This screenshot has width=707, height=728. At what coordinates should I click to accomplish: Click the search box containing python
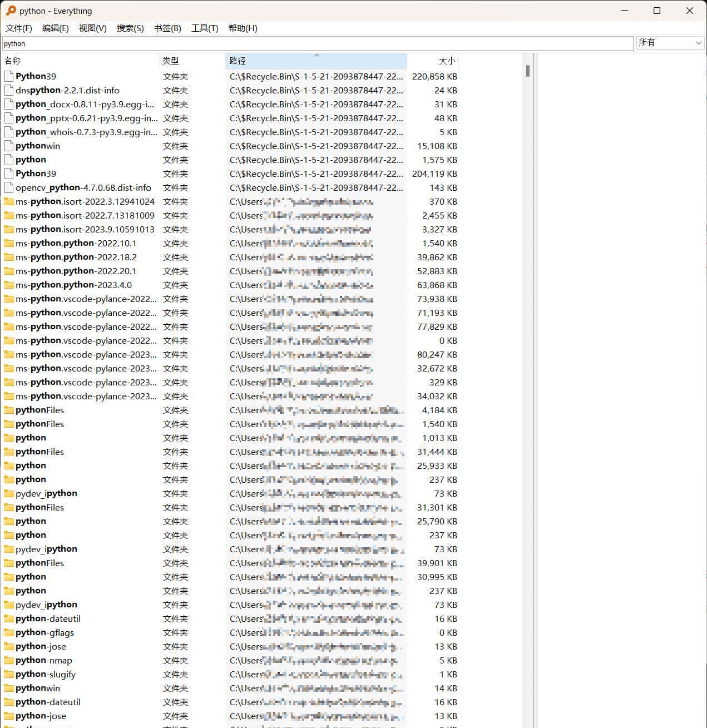pyautogui.click(x=317, y=43)
